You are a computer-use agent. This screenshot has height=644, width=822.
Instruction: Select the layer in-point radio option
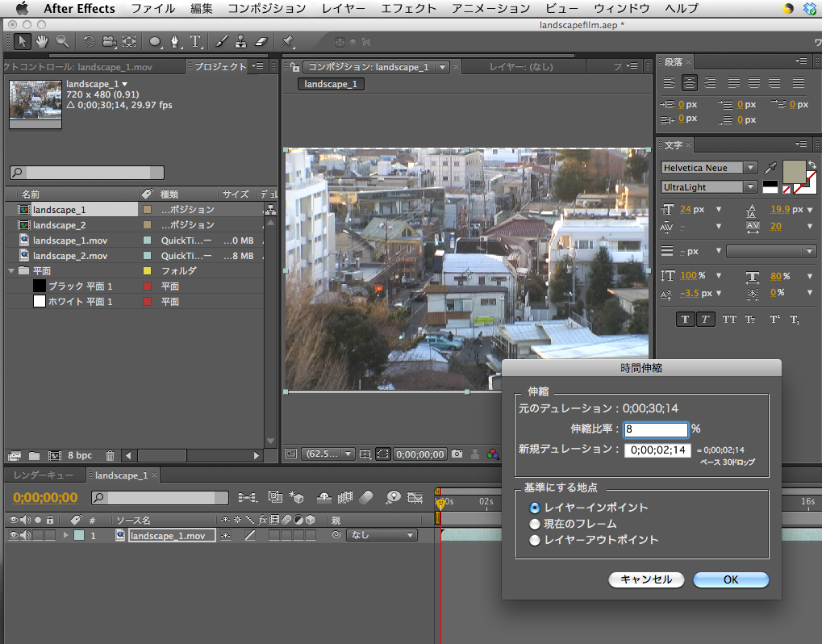pyautogui.click(x=535, y=508)
